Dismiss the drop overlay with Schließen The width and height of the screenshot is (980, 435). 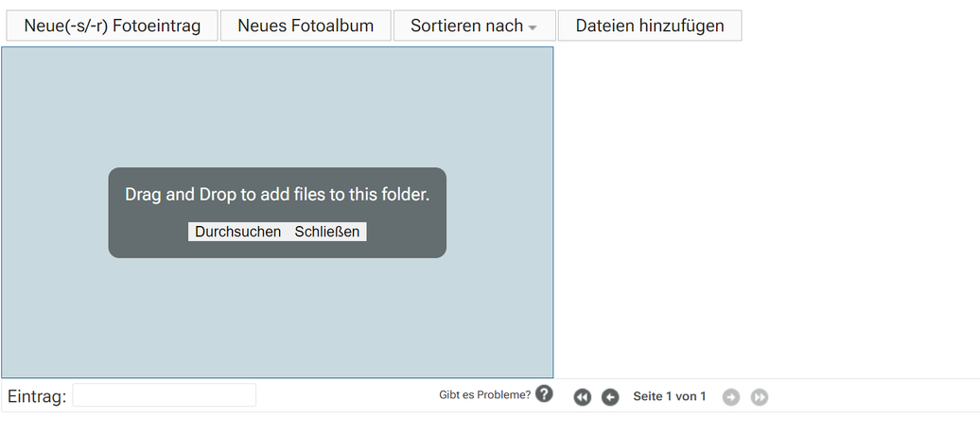327,232
